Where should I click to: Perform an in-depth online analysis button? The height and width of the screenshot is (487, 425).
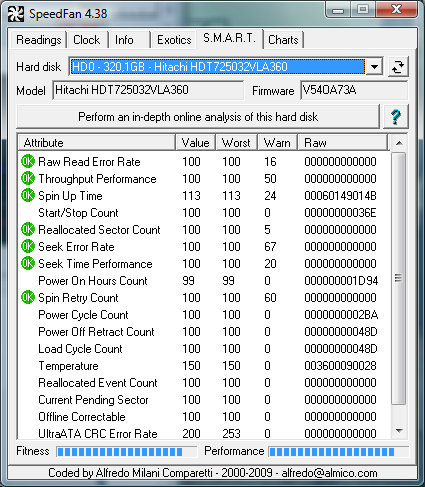point(198,117)
